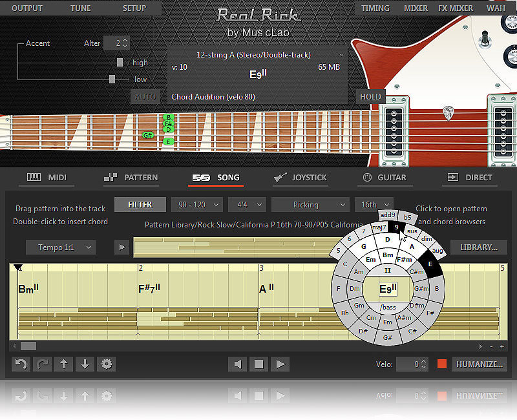
Task: Toggle the HOLD button
Action: pyautogui.click(x=370, y=97)
